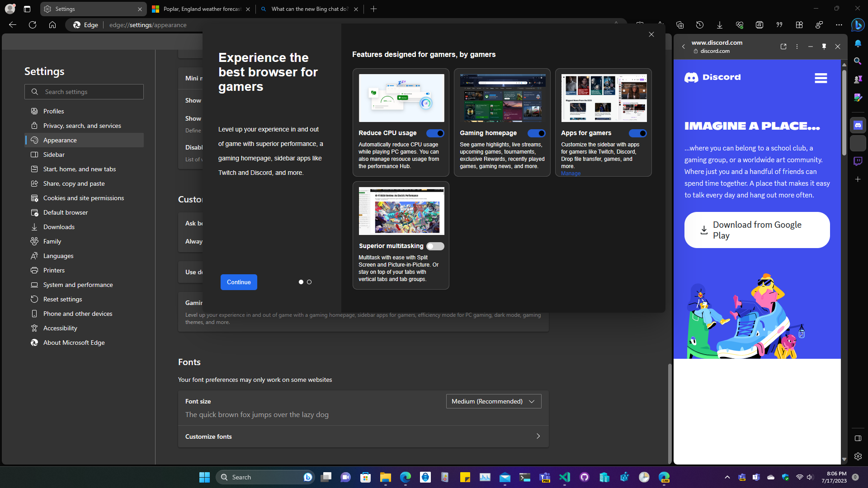Open Discord in the Edge sidebar
This screenshot has height=488, width=868.
pyautogui.click(x=858, y=125)
